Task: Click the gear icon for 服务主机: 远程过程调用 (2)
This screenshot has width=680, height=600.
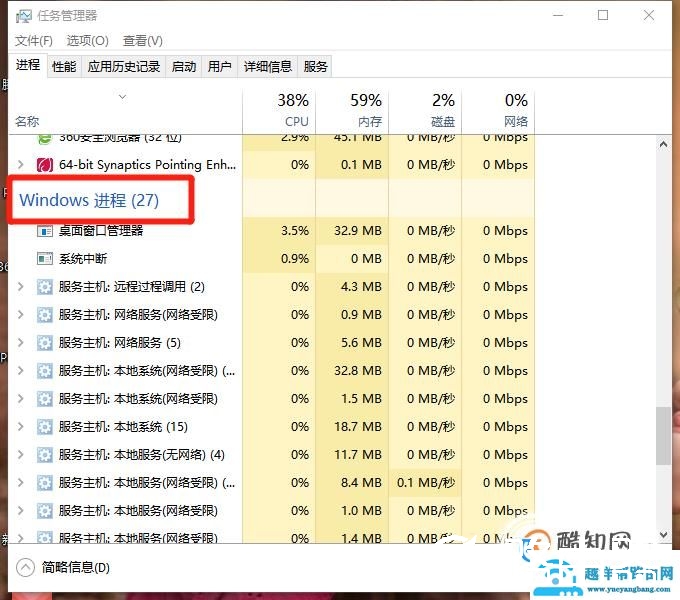Action: [45, 287]
